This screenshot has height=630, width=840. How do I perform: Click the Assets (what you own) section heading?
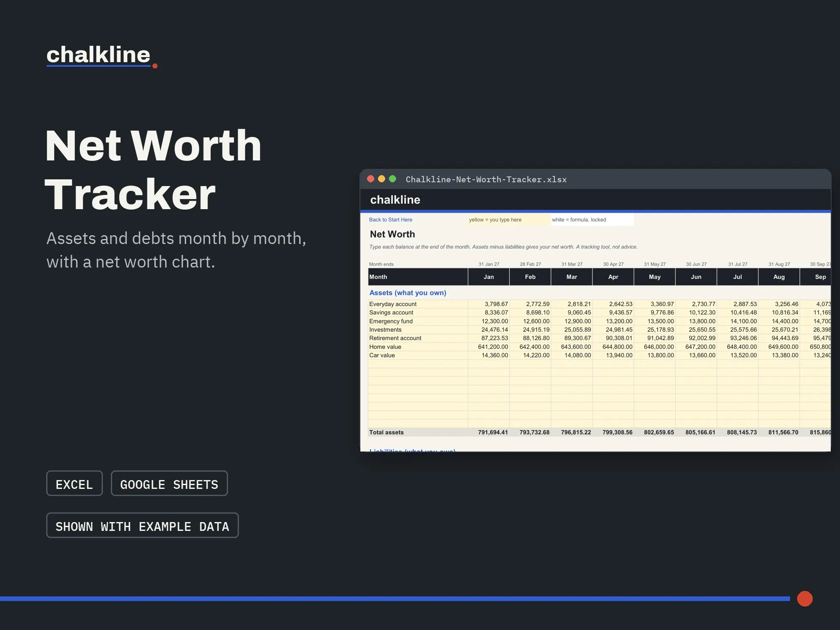407,293
